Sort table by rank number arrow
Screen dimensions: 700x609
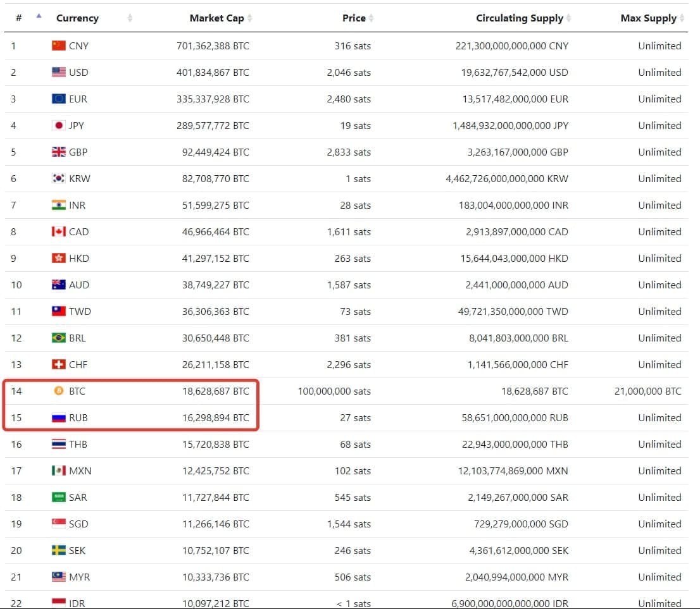coord(39,16)
